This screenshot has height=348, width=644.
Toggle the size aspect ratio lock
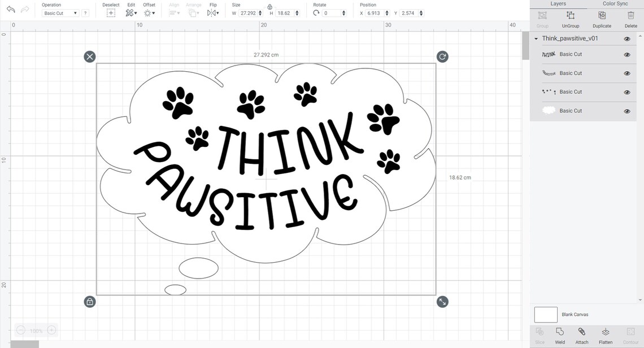(270, 7)
